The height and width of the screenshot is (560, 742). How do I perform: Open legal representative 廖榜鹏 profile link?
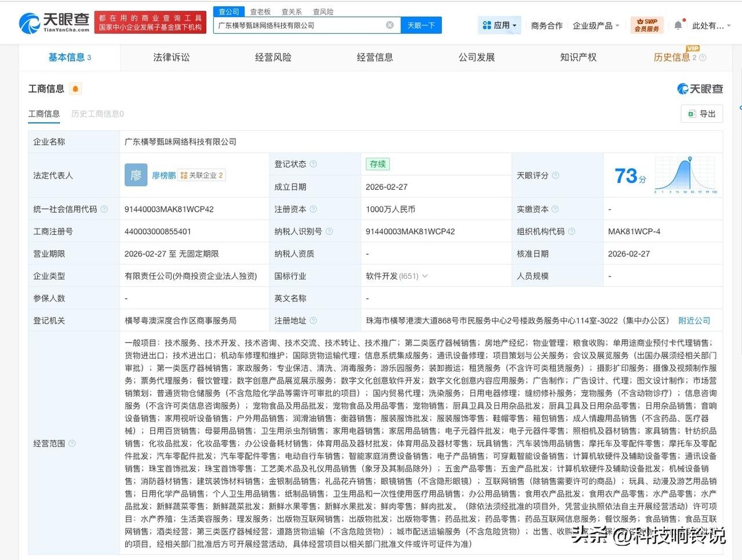coord(163,175)
